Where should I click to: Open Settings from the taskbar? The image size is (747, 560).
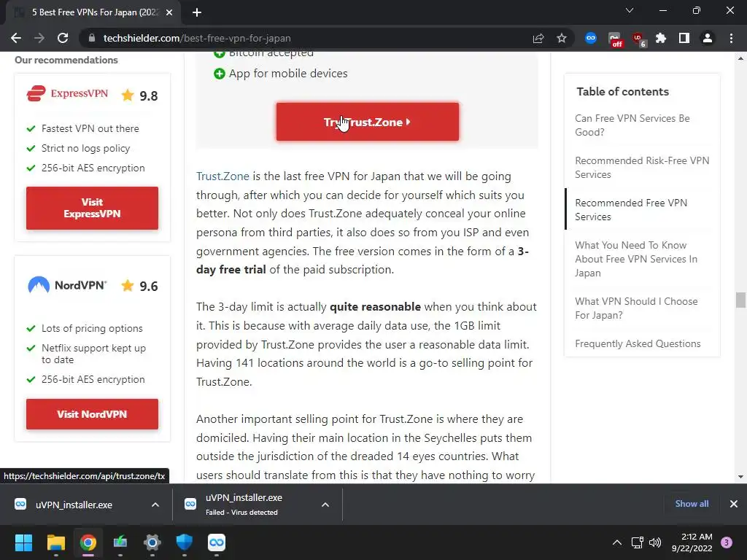pos(152,542)
